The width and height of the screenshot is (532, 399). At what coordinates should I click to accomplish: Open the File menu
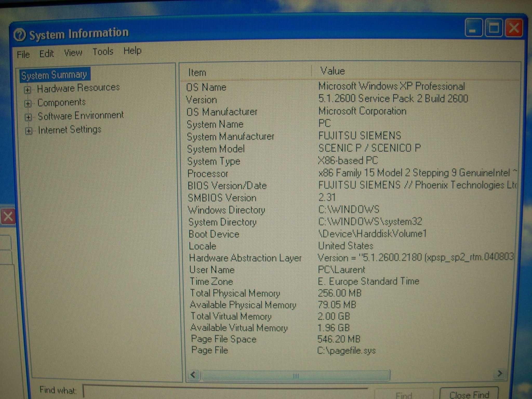(23, 55)
